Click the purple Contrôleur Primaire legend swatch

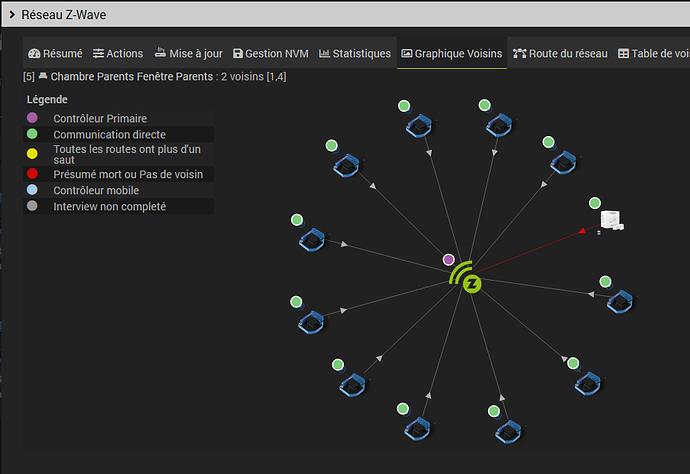click(x=32, y=118)
